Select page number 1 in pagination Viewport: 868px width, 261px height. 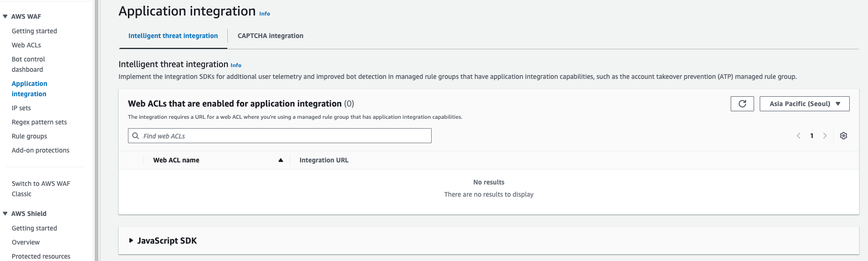(x=812, y=136)
